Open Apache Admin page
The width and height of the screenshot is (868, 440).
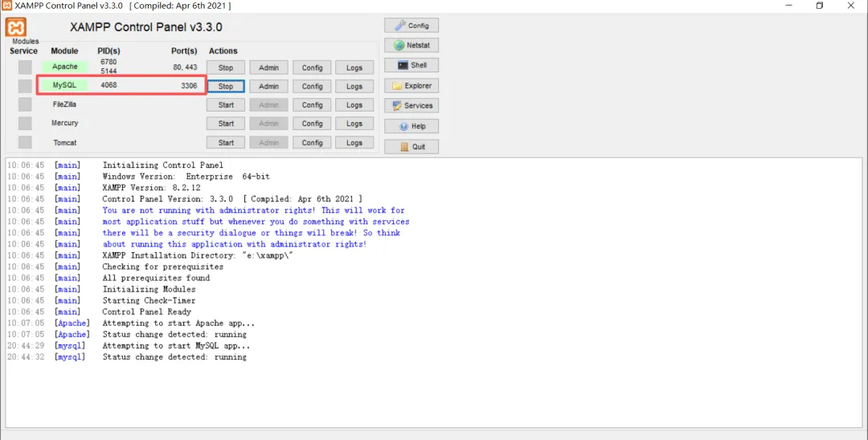268,67
